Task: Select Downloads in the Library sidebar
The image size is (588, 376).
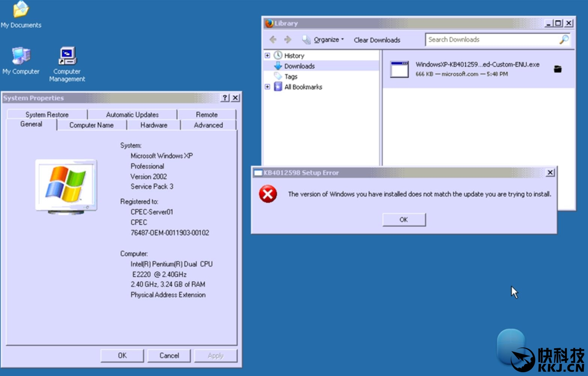Action: click(299, 66)
